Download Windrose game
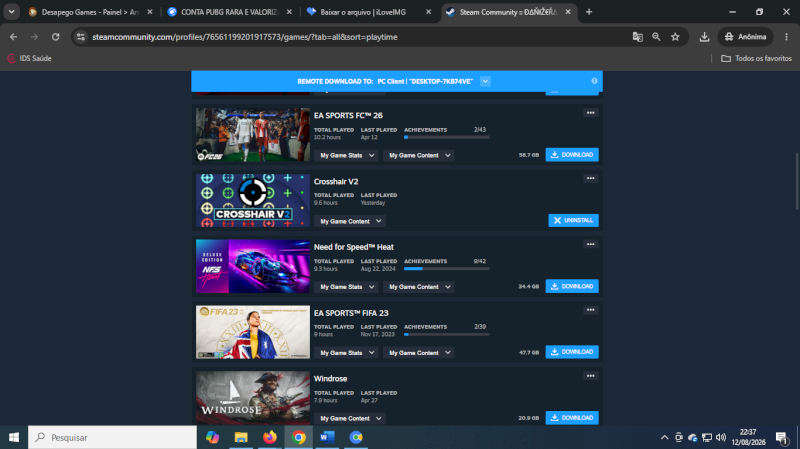The height and width of the screenshot is (449, 800). coord(572,418)
